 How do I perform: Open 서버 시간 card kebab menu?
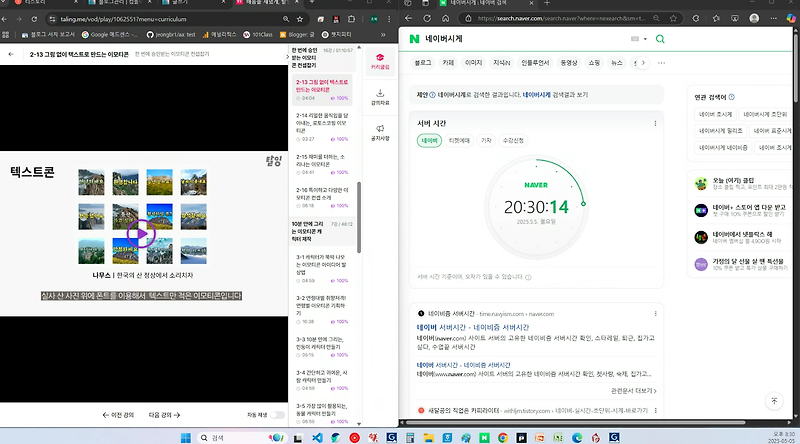point(655,124)
